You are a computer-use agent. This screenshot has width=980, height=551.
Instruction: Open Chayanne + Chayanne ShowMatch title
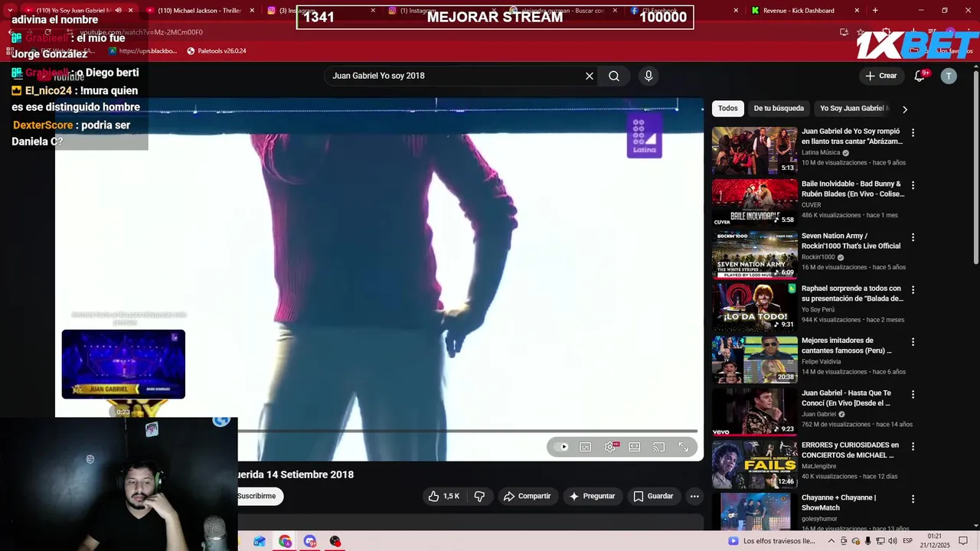pos(839,502)
